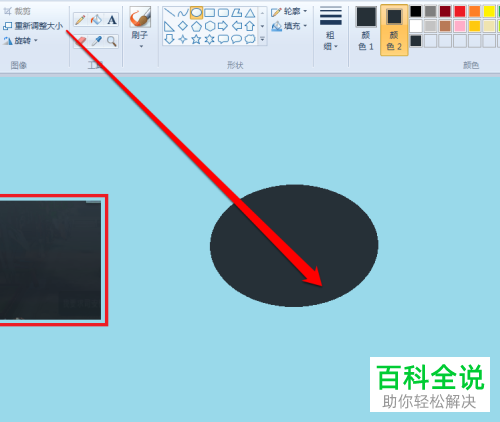Select the Pencil tool
This screenshot has width=500, height=422.
coord(80,20)
